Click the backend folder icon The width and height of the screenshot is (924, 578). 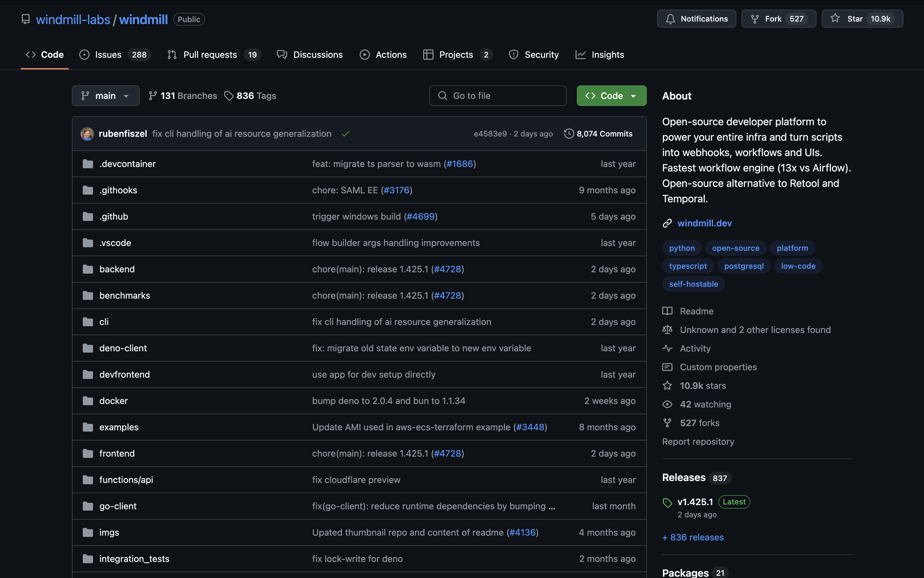point(88,269)
